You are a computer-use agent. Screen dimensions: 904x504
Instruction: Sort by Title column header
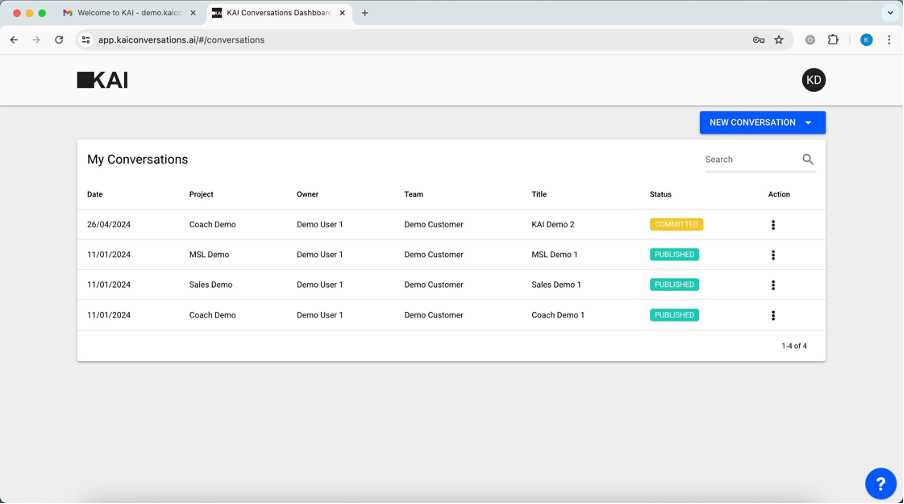[539, 194]
